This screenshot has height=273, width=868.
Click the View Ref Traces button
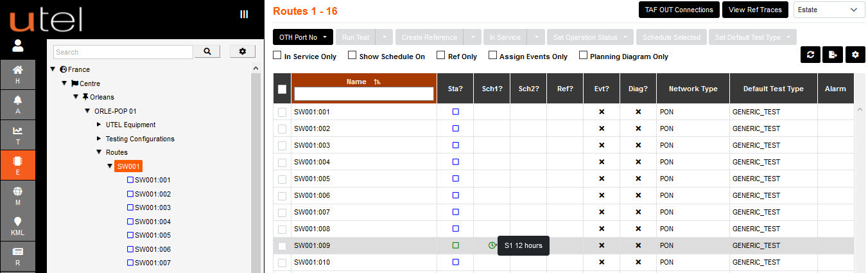(755, 10)
